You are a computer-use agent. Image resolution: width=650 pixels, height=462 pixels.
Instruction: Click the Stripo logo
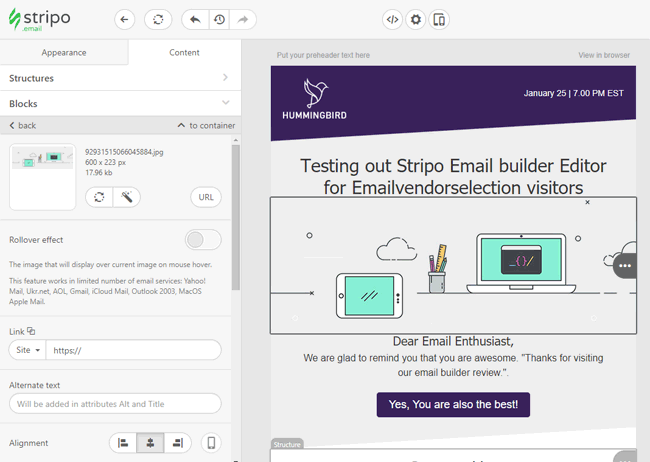coord(39,19)
